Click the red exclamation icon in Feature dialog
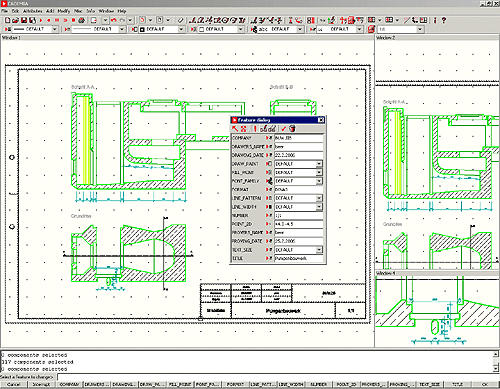500x389 pixels. tap(255, 129)
